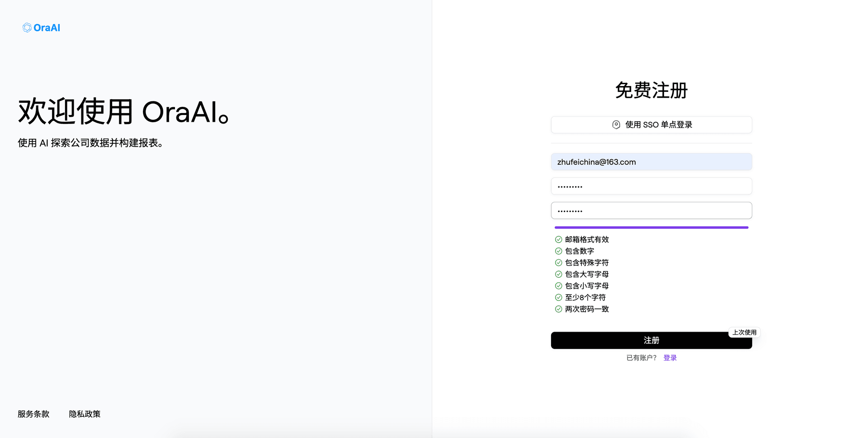Open the 隐私政策 privacy policy link
This screenshot has height=438, width=868.
pos(85,414)
